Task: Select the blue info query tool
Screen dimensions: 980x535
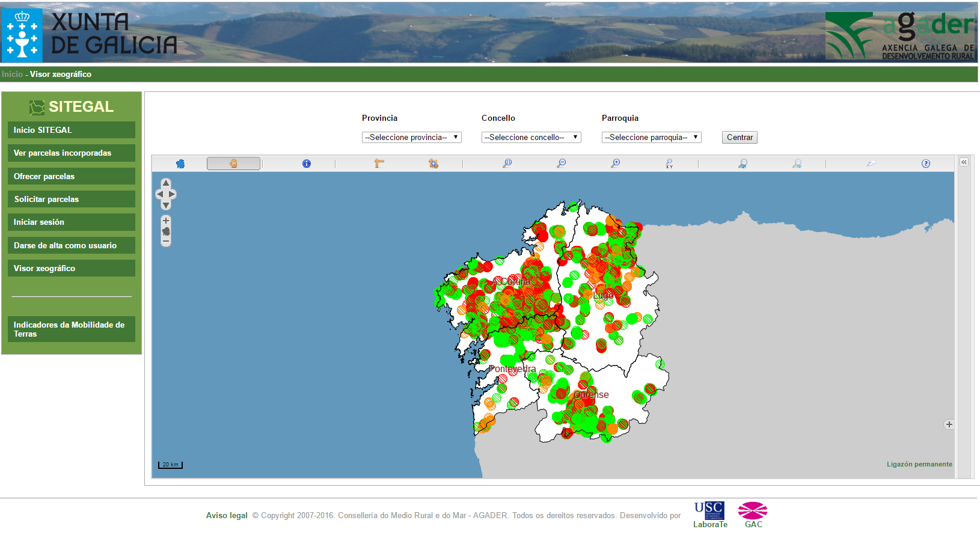Action: tap(307, 164)
